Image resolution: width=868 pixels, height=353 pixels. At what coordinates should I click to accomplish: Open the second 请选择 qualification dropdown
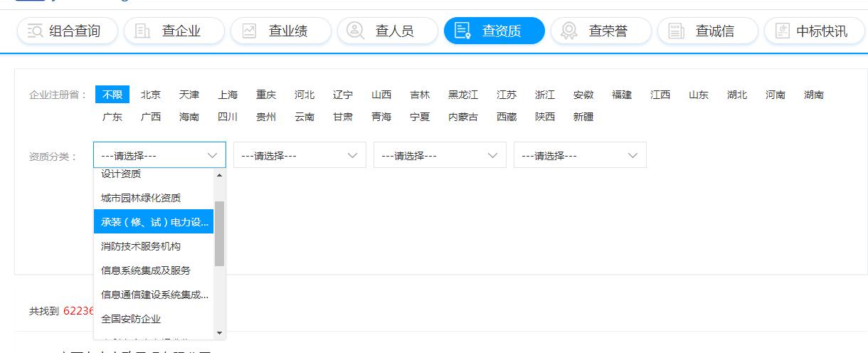click(300, 155)
